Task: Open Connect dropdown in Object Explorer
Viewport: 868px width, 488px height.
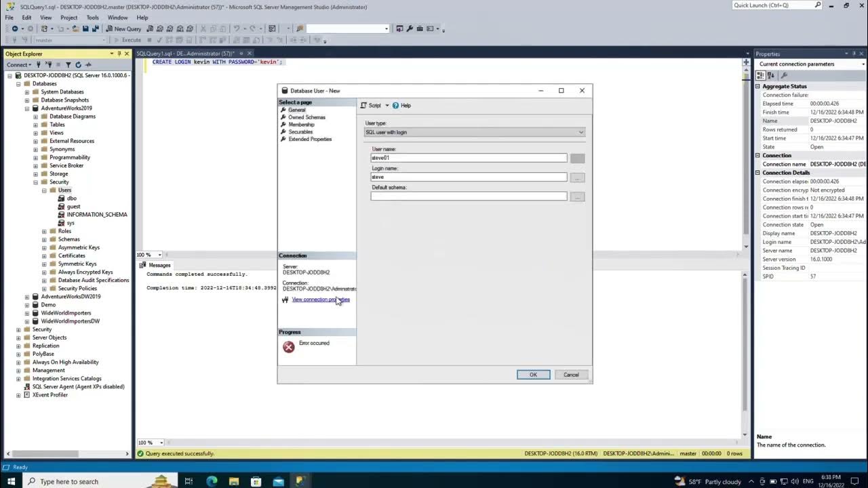Action: click(18, 64)
